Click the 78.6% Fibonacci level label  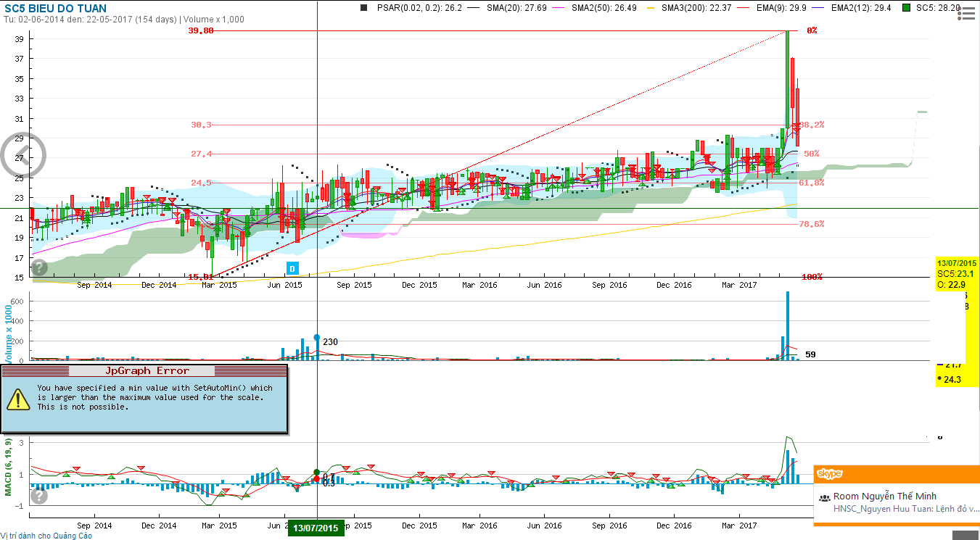pyautogui.click(x=811, y=224)
